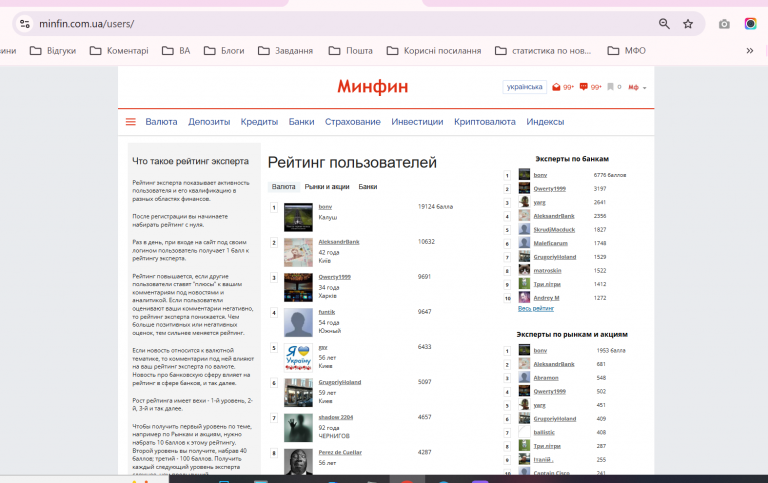The height and width of the screenshot is (483, 768).
Task: Click Італій avatar icon in markets experts
Action: click(x=525, y=459)
